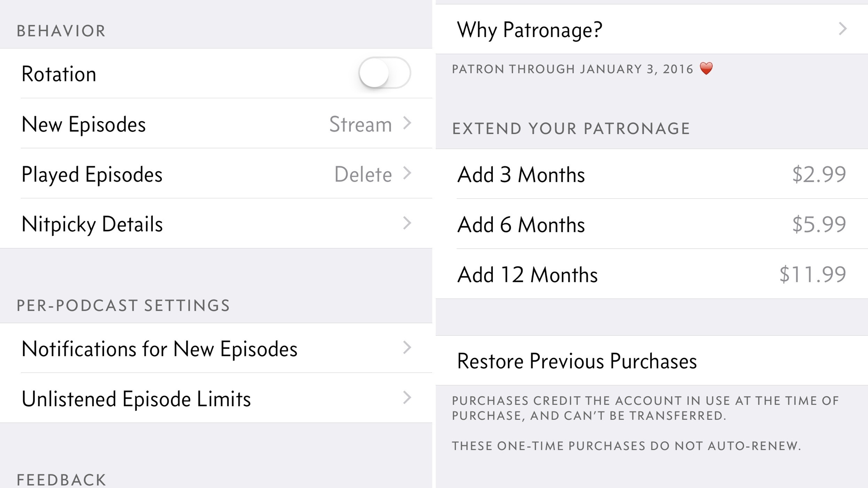Click the red heart patron icon
The width and height of the screenshot is (868, 488).
point(706,69)
